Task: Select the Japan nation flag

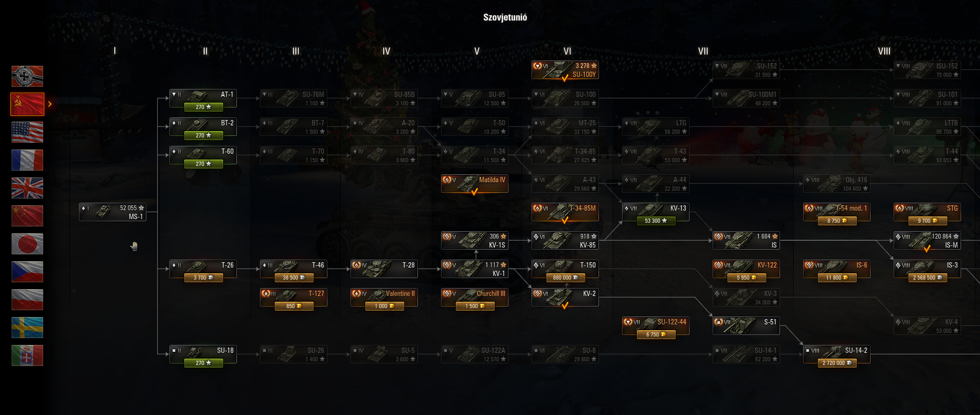Action: pyautogui.click(x=27, y=244)
